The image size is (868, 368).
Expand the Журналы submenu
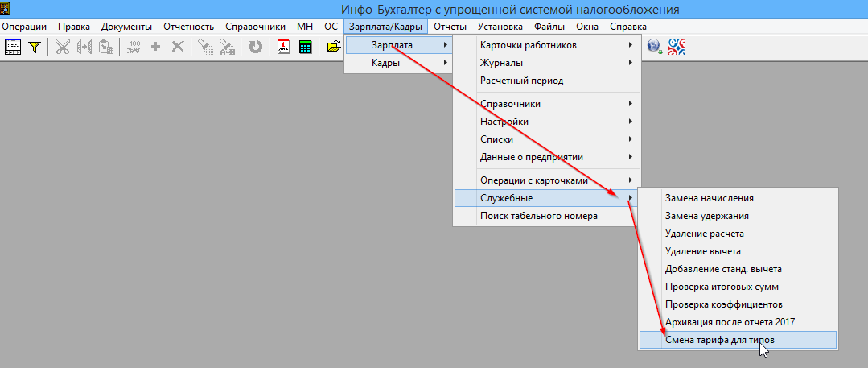click(546, 63)
